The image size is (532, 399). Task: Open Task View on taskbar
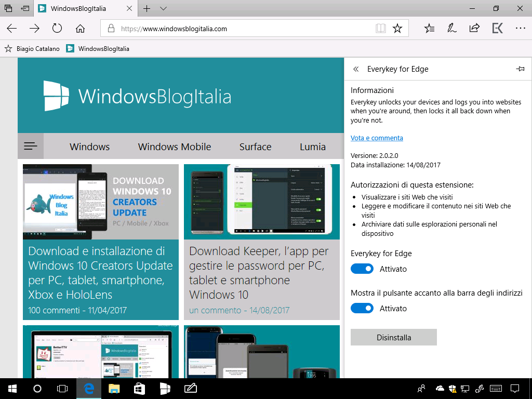pos(62,389)
